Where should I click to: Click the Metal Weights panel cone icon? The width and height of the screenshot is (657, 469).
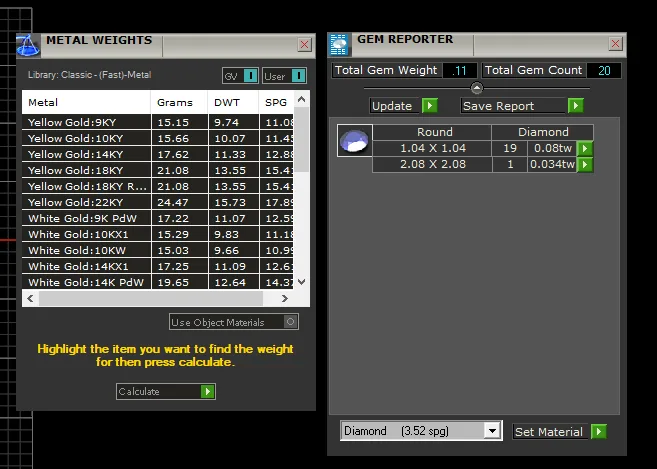[x=28, y=45]
